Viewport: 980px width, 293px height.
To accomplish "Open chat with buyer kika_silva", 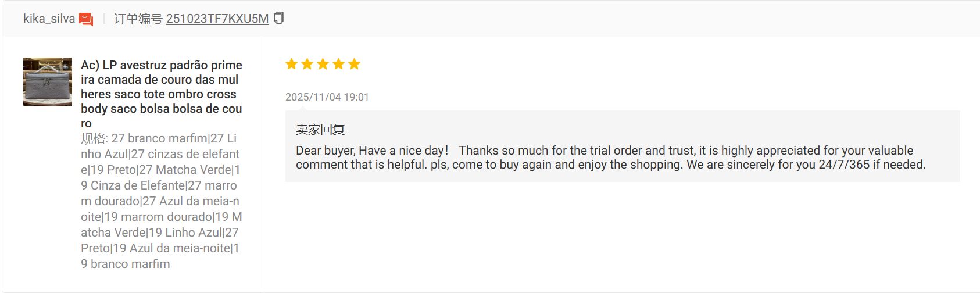I will tap(86, 19).
